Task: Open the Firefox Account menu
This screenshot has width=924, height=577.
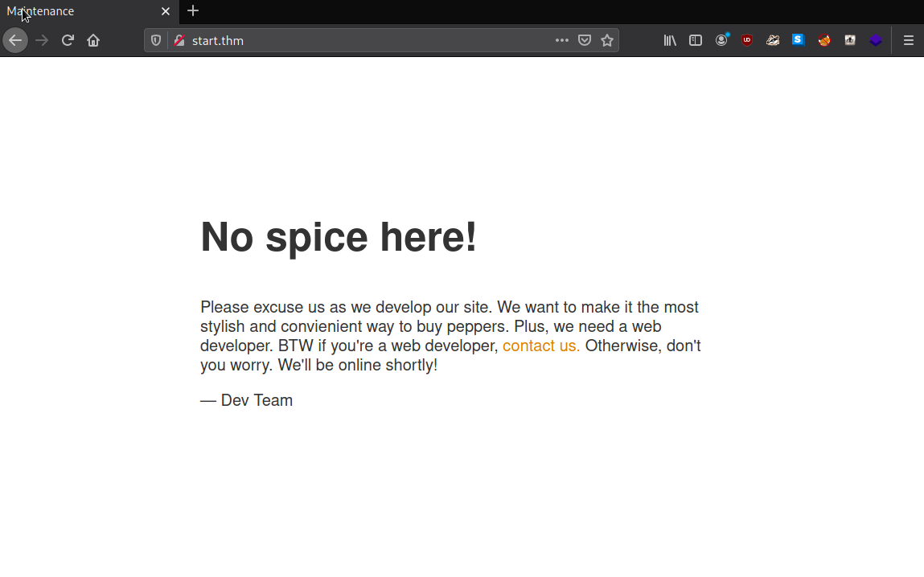Action: (x=722, y=40)
